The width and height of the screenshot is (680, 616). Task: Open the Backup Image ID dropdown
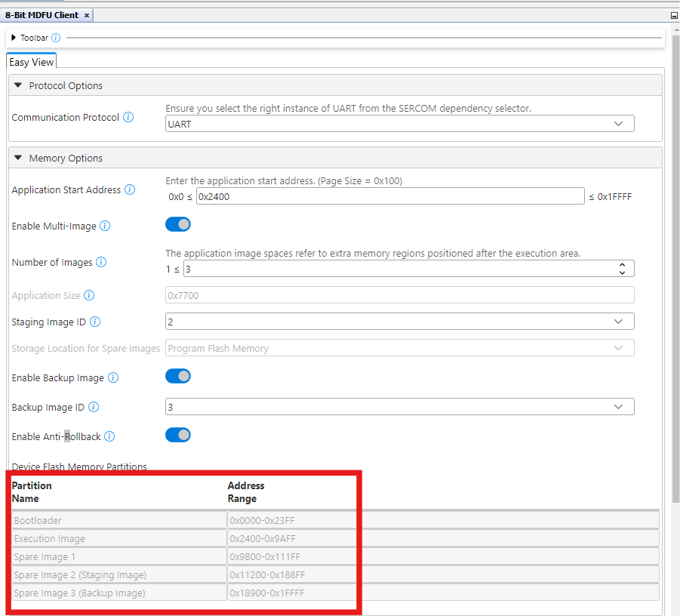coord(399,407)
